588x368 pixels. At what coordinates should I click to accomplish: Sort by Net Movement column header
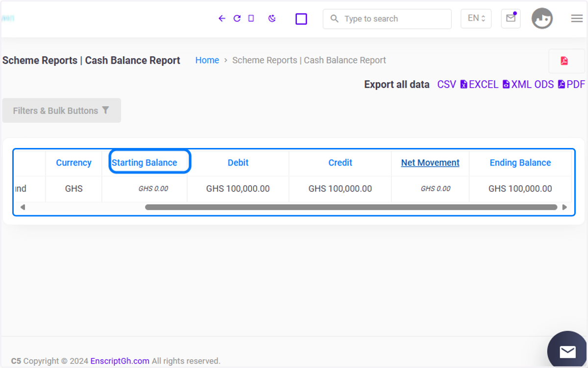pos(430,163)
